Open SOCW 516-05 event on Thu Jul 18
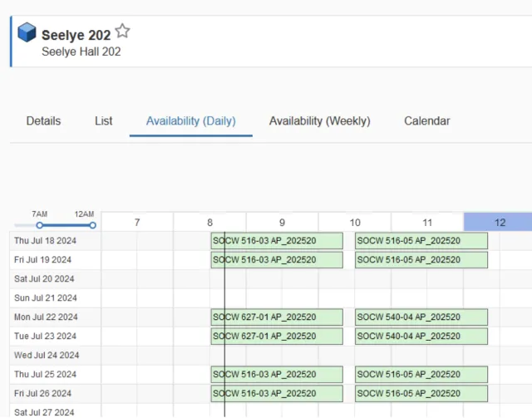The height and width of the screenshot is (418, 532). point(421,241)
